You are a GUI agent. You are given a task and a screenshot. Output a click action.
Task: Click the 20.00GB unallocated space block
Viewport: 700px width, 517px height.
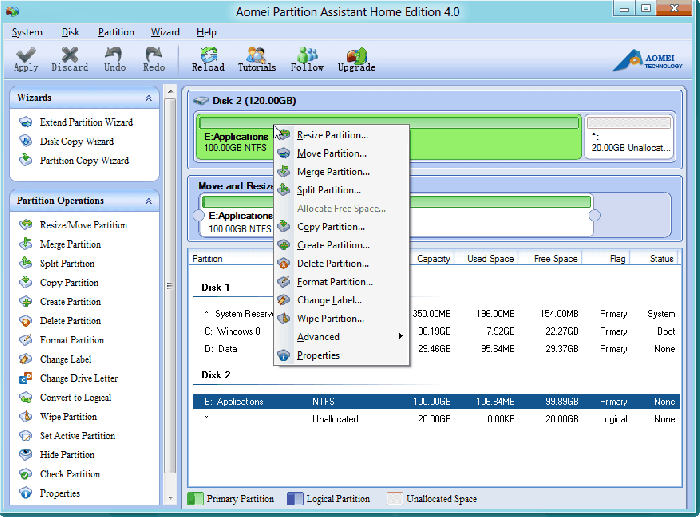pos(628,136)
